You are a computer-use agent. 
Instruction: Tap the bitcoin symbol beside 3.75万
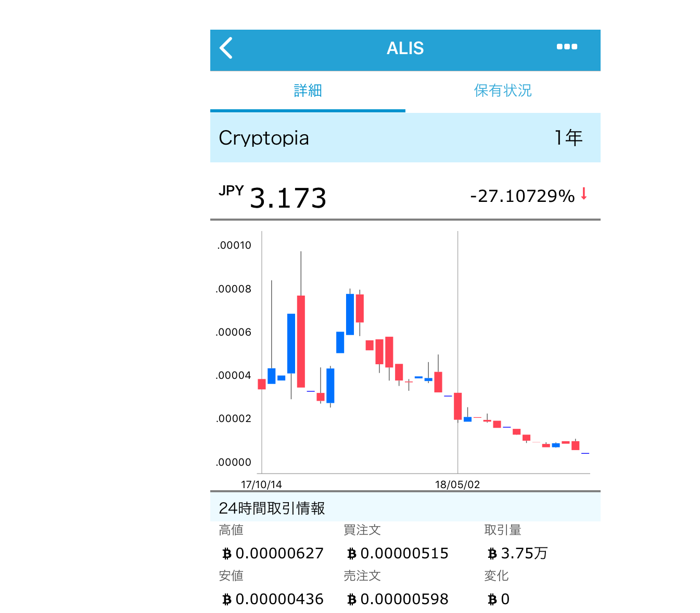[x=492, y=554]
